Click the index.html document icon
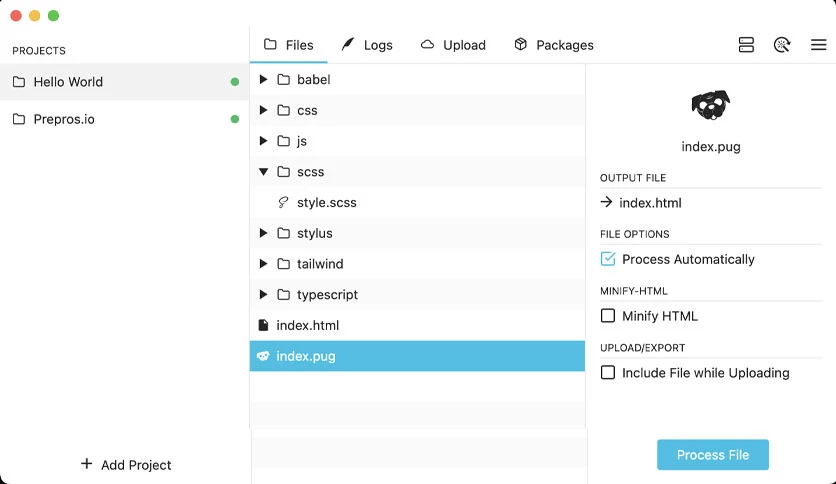836x484 pixels. [263, 325]
